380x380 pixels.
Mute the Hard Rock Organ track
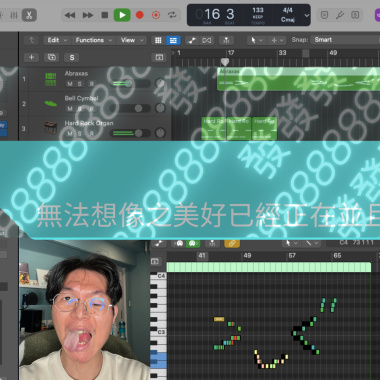point(70,133)
